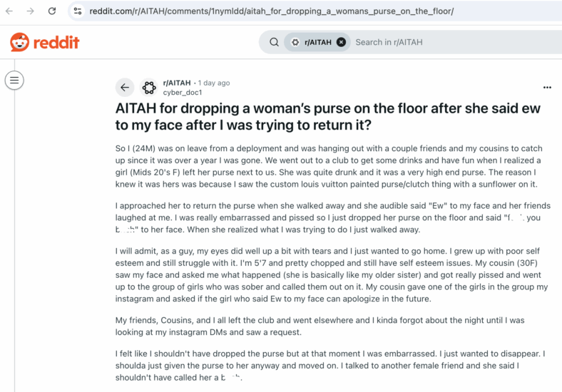Open user cyber_doc1's profile

click(x=183, y=93)
